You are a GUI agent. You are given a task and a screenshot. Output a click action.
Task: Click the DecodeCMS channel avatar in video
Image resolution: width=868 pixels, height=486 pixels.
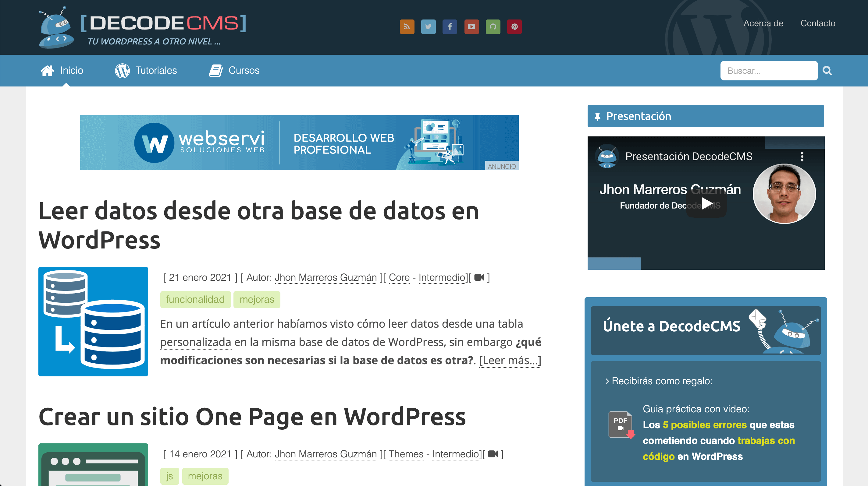point(607,157)
